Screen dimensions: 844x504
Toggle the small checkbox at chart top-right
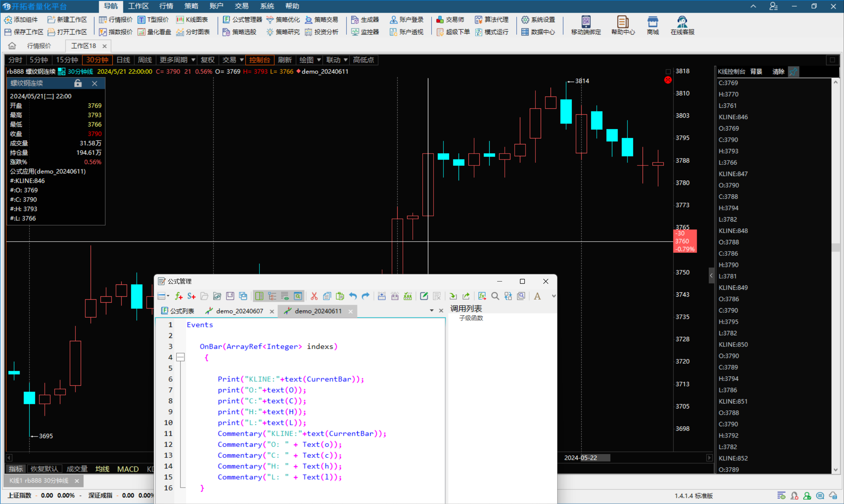(x=668, y=72)
